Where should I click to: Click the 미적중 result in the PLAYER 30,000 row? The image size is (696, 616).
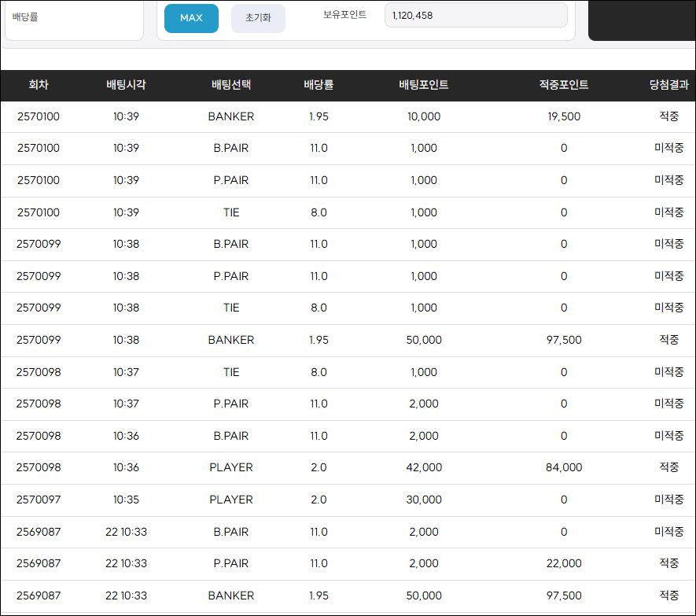click(x=669, y=500)
